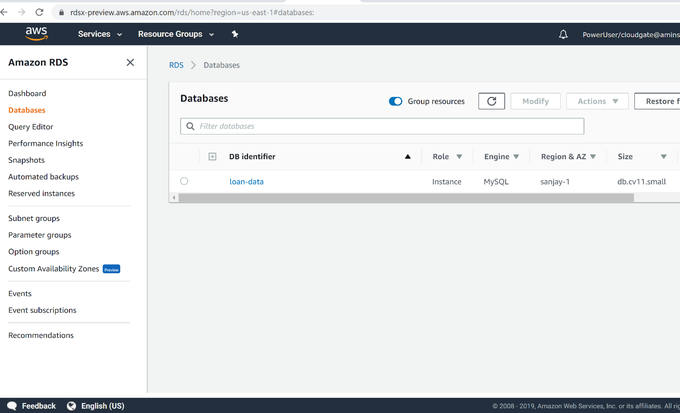Open Recommendations in sidebar

pyautogui.click(x=41, y=335)
